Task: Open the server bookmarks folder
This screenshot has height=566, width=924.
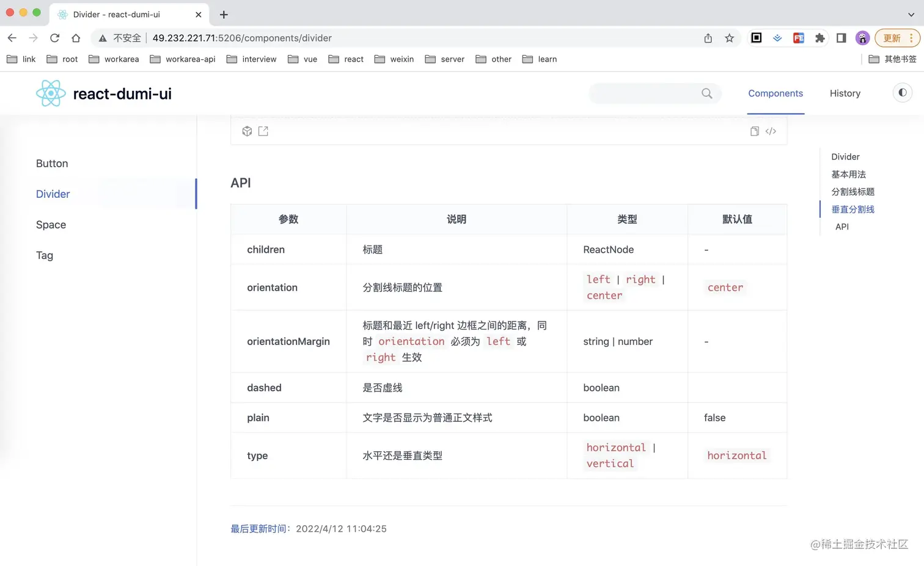Action: [445, 59]
